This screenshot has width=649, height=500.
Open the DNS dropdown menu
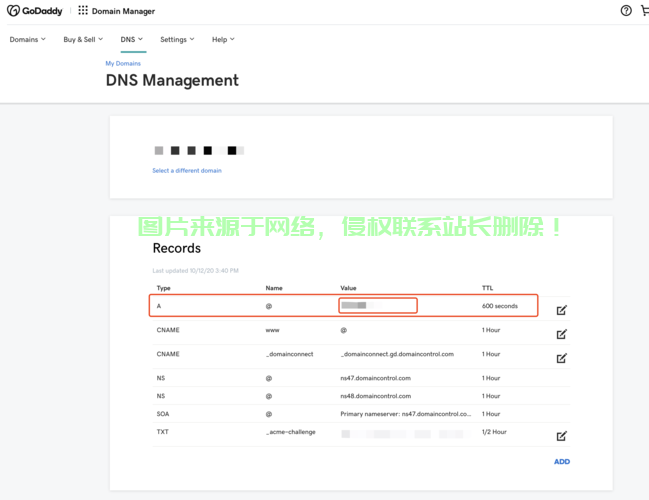[132, 39]
